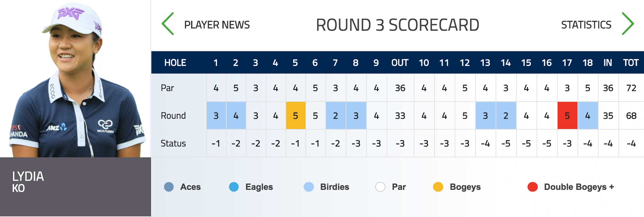This screenshot has height=217, width=644.
Task: Click the green right arrow chevron
Action: (628, 24)
